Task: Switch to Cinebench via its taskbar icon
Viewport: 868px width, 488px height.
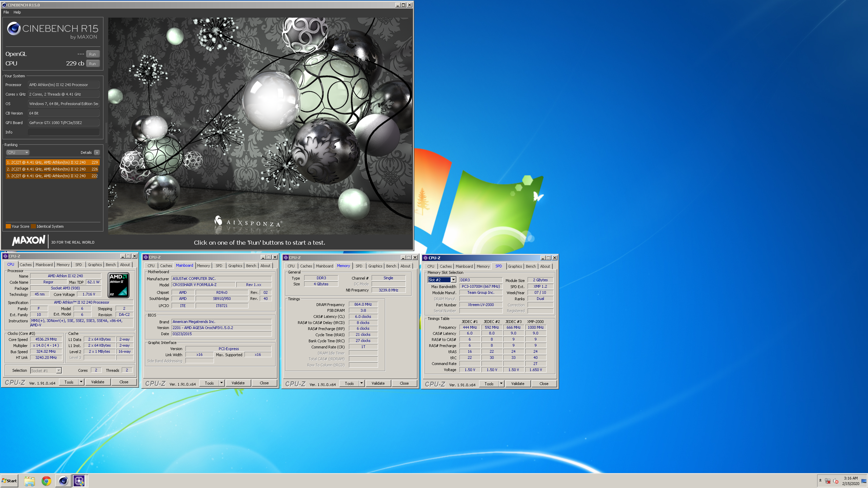Action: [x=63, y=481]
